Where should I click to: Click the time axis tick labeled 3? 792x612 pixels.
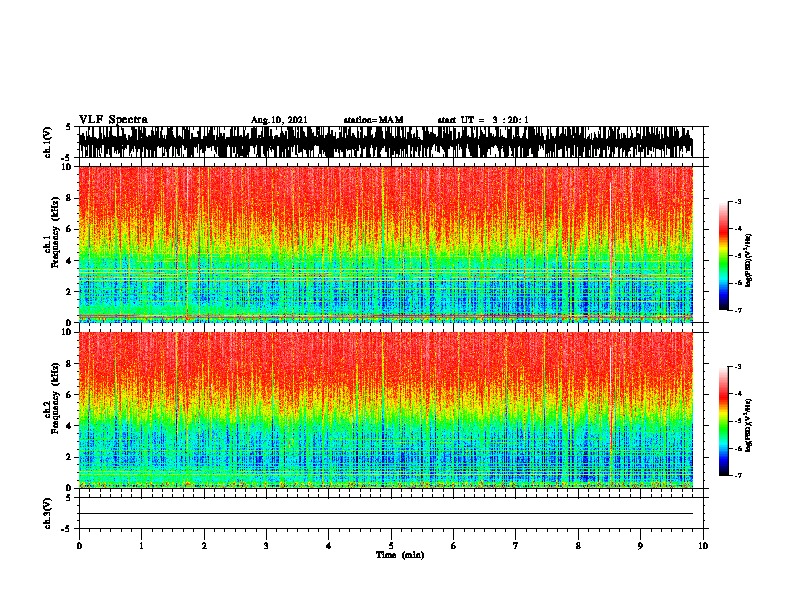[266, 546]
